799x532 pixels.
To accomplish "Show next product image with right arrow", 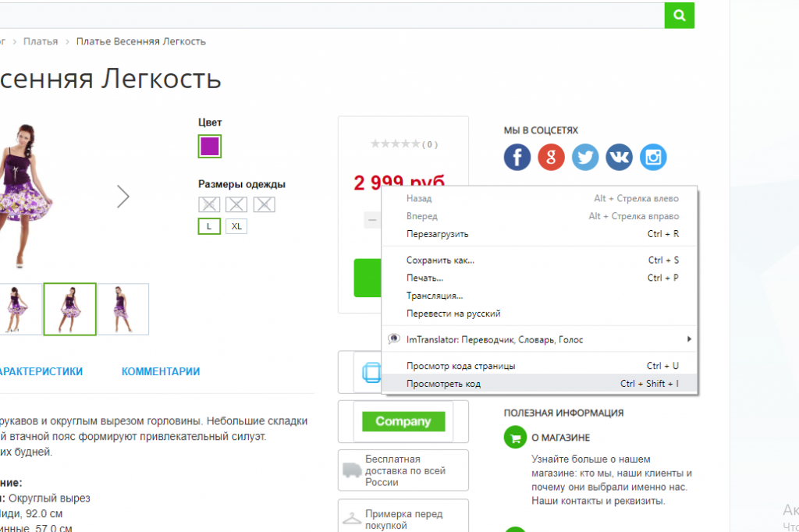I will [x=123, y=197].
